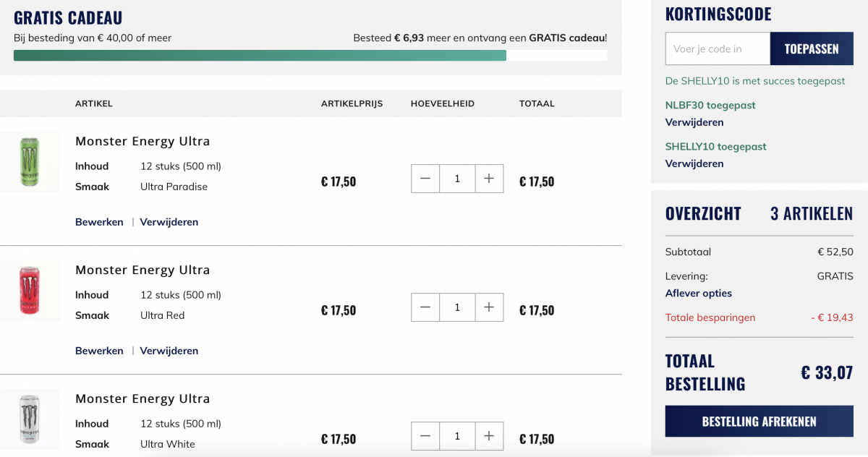Remove the SHELLY10 discount code

[694, 163]
